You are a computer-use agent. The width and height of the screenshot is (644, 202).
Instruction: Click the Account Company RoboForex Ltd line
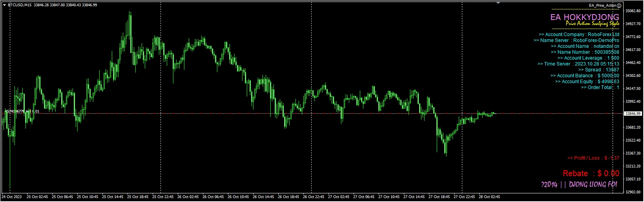click(579, 35)
